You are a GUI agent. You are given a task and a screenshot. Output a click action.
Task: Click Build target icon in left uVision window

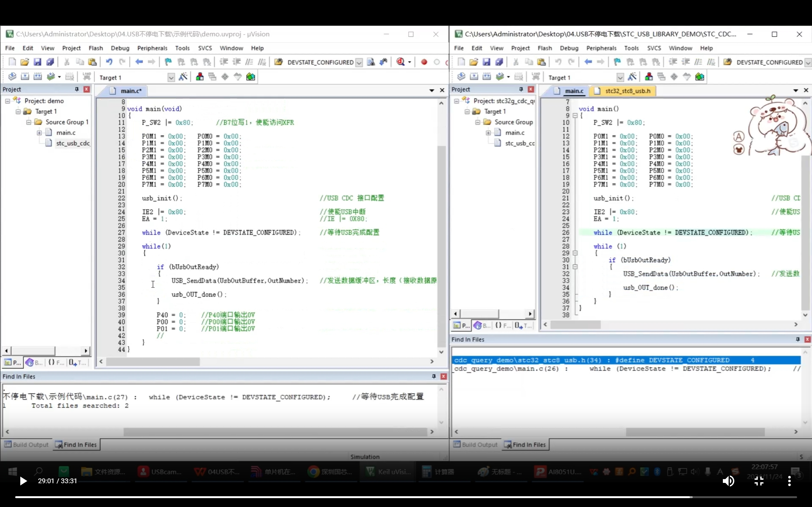pyautogui.click(x=25, y=77)
